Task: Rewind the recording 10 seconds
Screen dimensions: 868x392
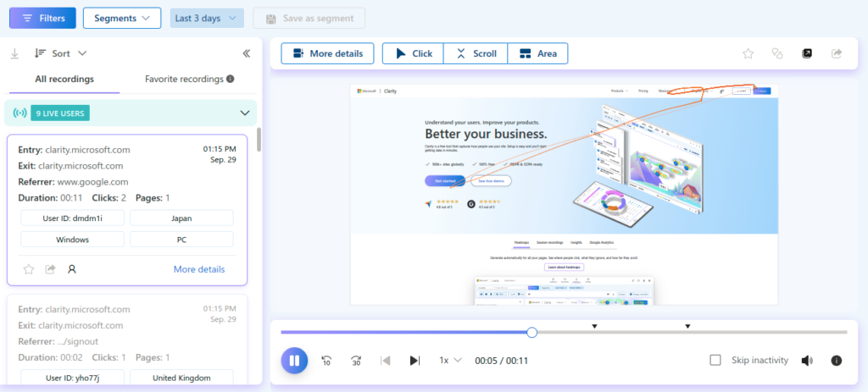Action: [x=326, y=361]
